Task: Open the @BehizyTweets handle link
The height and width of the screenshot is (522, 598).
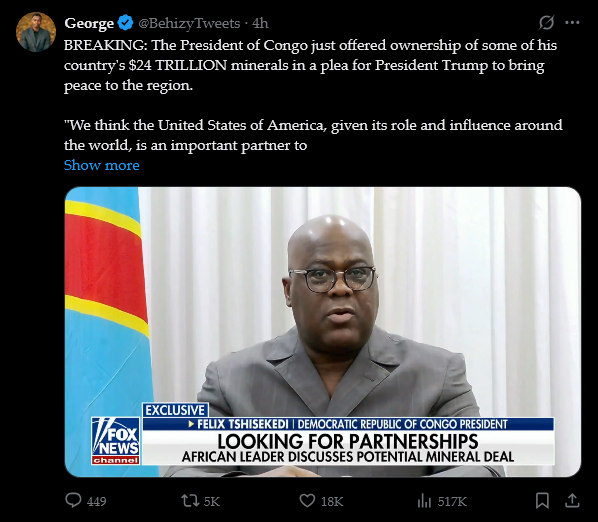Action: 189,23
